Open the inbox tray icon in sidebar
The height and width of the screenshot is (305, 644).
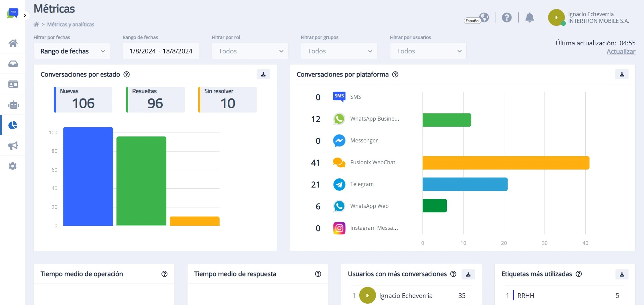point(13,64)
